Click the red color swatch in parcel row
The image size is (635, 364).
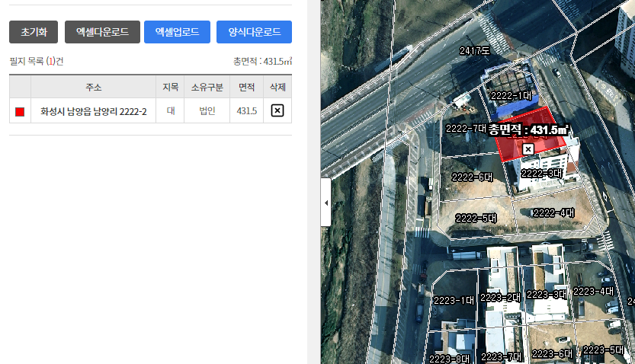[20, 112]
